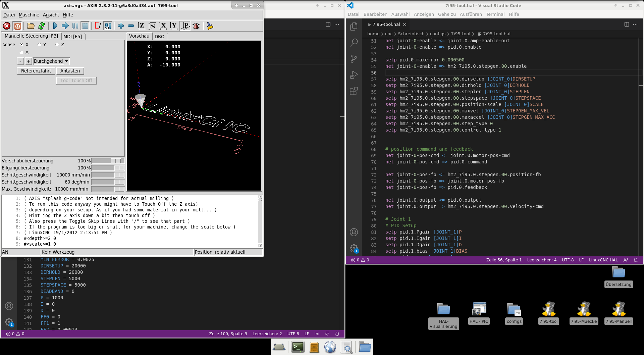Click G-code listing vertical scrollbar
The image size is (644, 355).
pos(260,221)
